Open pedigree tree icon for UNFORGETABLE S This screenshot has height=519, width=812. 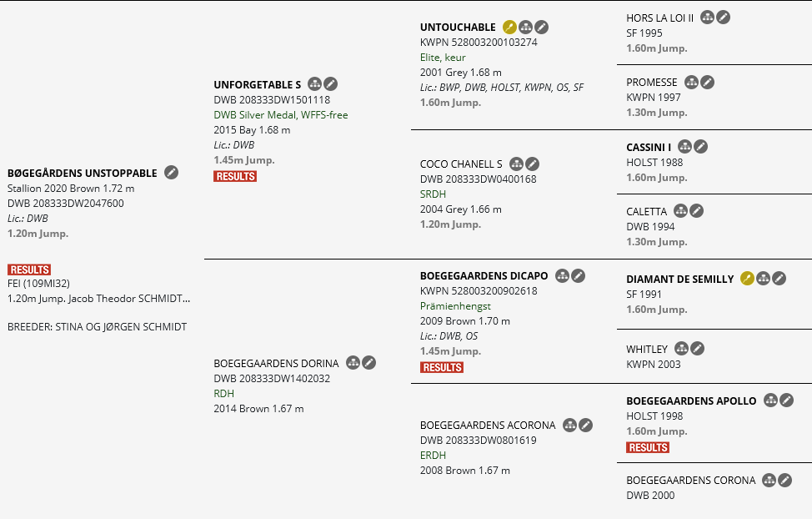tap(314, 84)
